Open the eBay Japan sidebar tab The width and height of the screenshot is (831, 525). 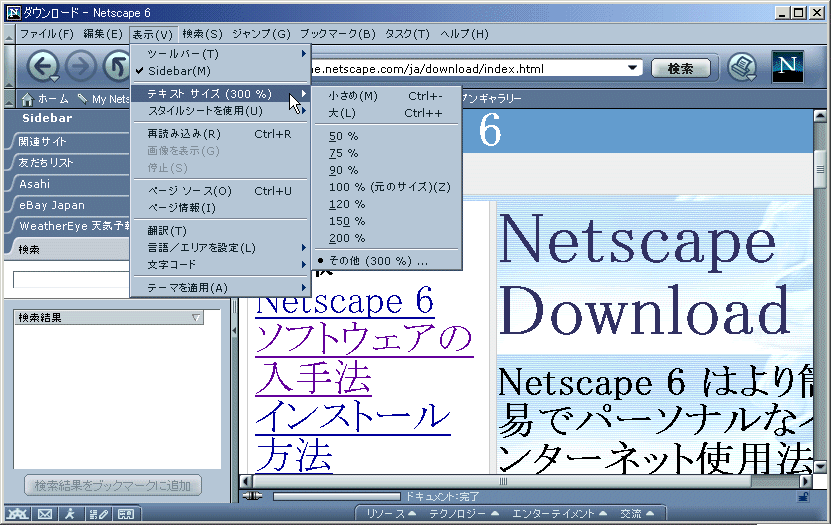pos(67,205)
